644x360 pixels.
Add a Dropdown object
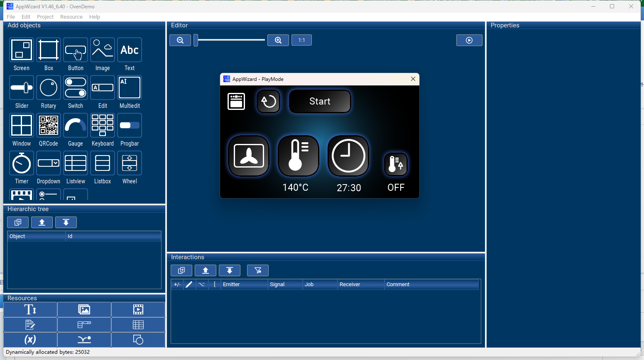point(49,163)
